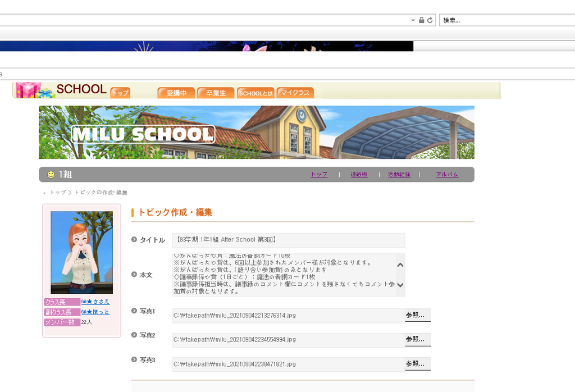This screenshot has width=575, height=392.
Task: Click the メンバー数 label
Action: 62,322
